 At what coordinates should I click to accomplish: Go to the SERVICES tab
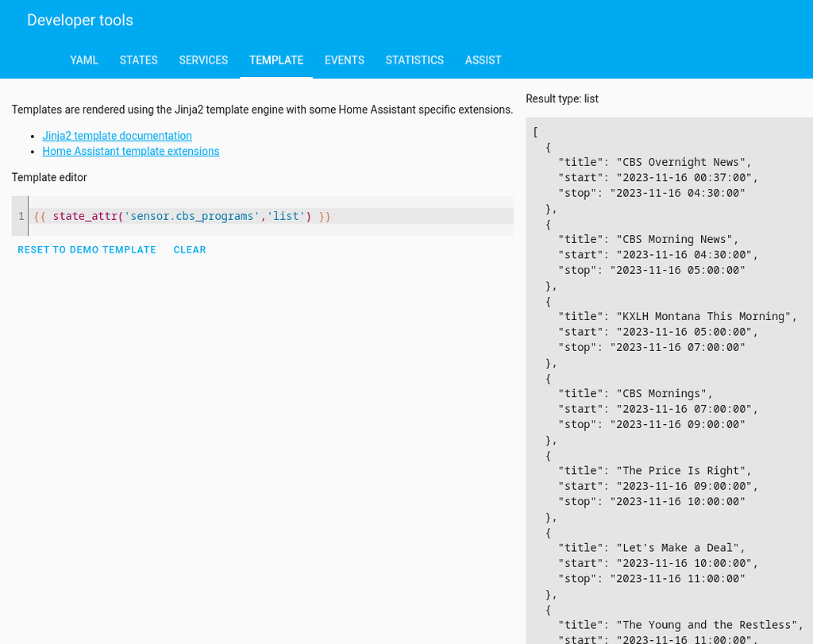203,60
